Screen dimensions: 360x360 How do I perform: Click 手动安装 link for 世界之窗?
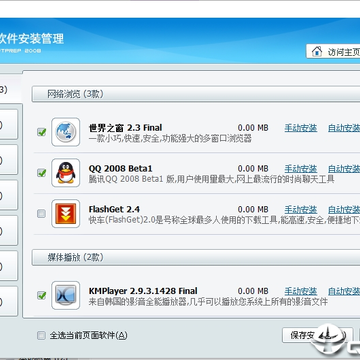point(301,128)
